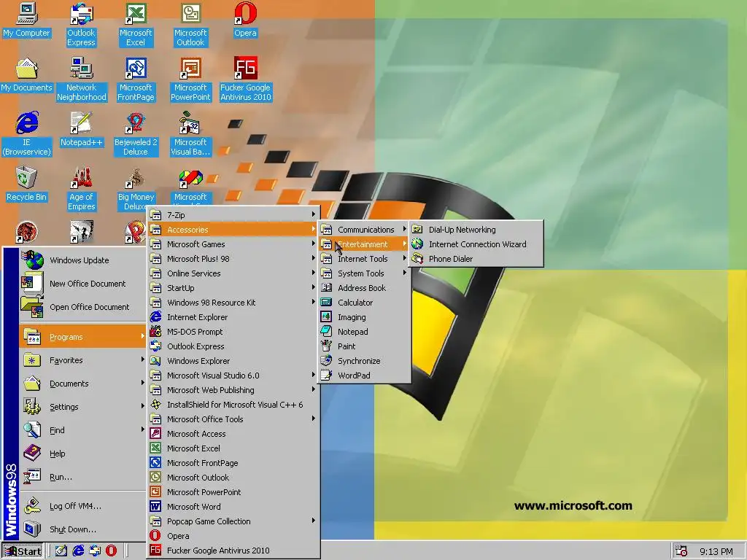Expand the Microsoft Plus! 98 submenu

233,259
